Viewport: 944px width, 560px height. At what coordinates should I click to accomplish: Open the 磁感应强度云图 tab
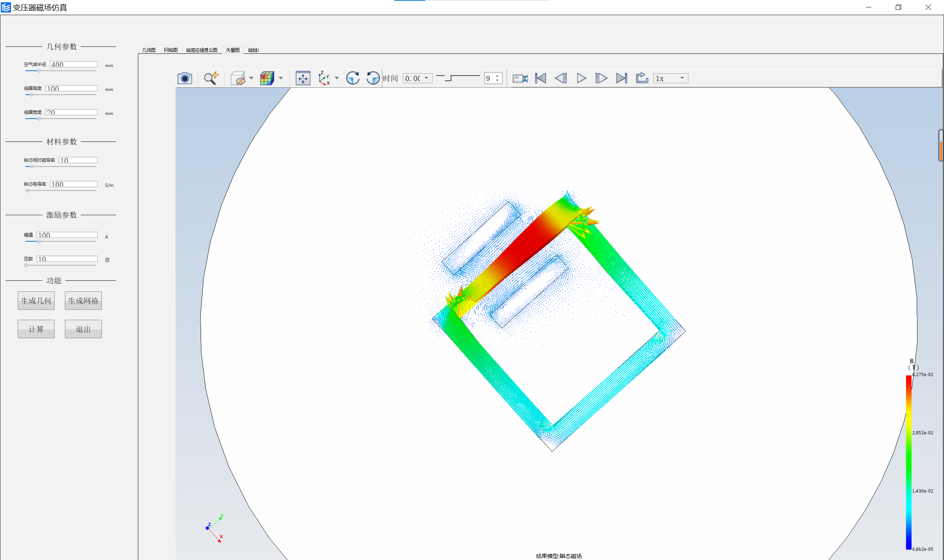pyautogui.click(x=202, y=50)
